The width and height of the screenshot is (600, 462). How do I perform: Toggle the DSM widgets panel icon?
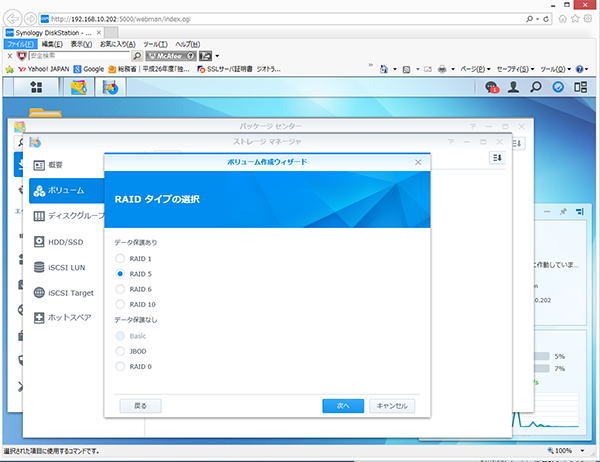(x=580, y=87)
